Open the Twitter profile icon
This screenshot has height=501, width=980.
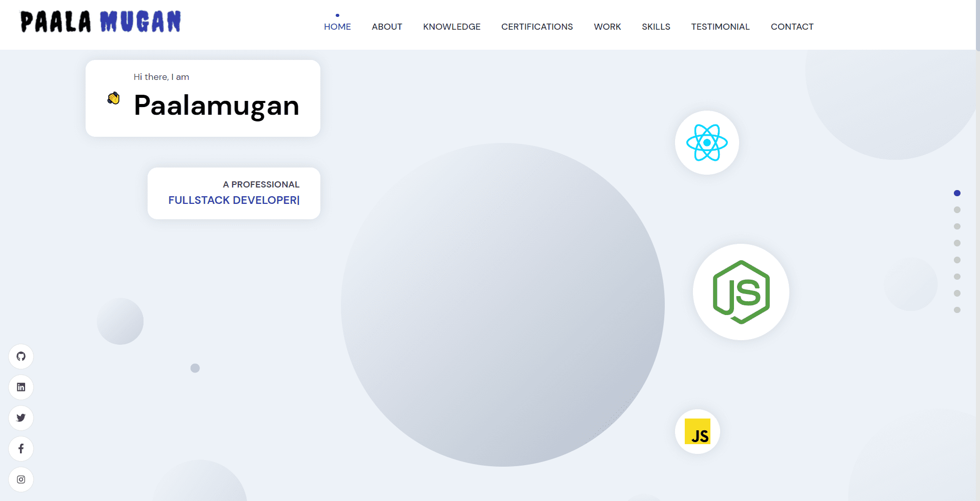[21, 418]
